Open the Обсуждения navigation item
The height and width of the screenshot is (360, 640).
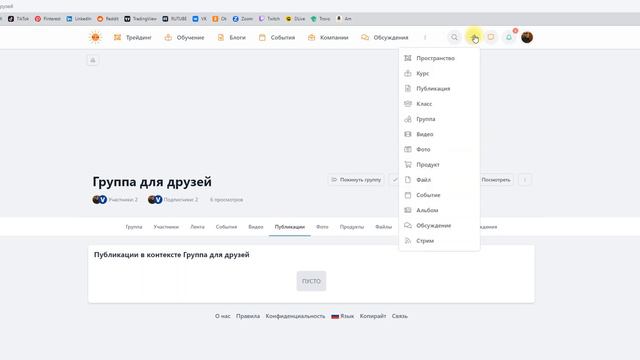384,38
